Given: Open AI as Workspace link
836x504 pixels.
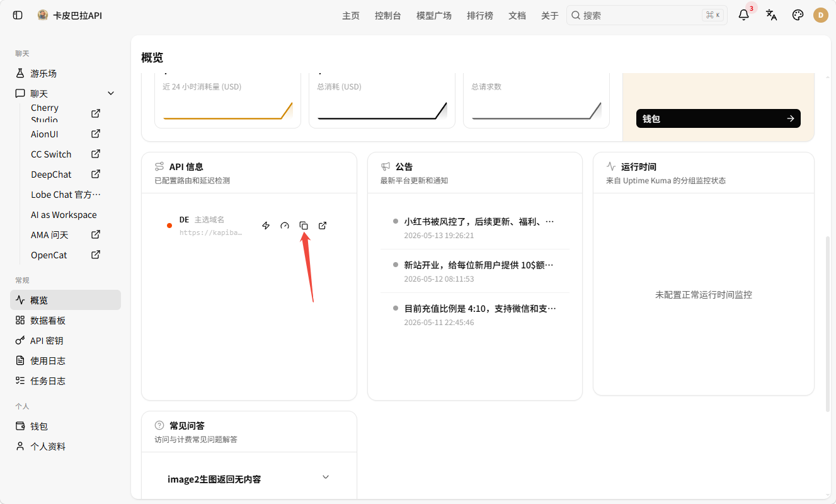Looking at the screenshot, I should click(x=66, y=214).
